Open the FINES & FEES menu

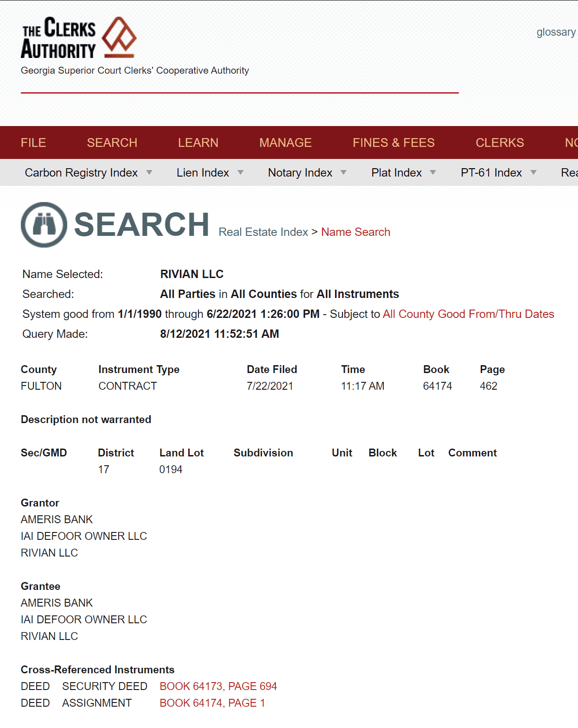(394, 143)
